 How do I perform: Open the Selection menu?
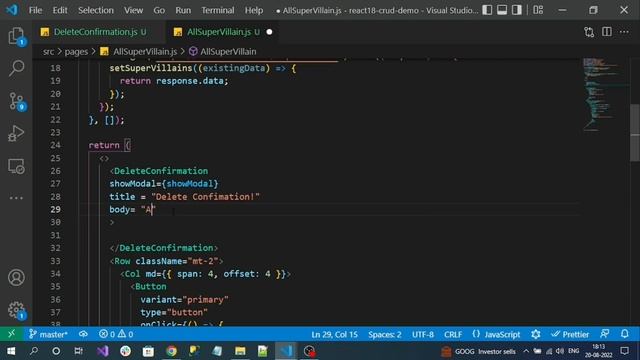pos(96,10)
